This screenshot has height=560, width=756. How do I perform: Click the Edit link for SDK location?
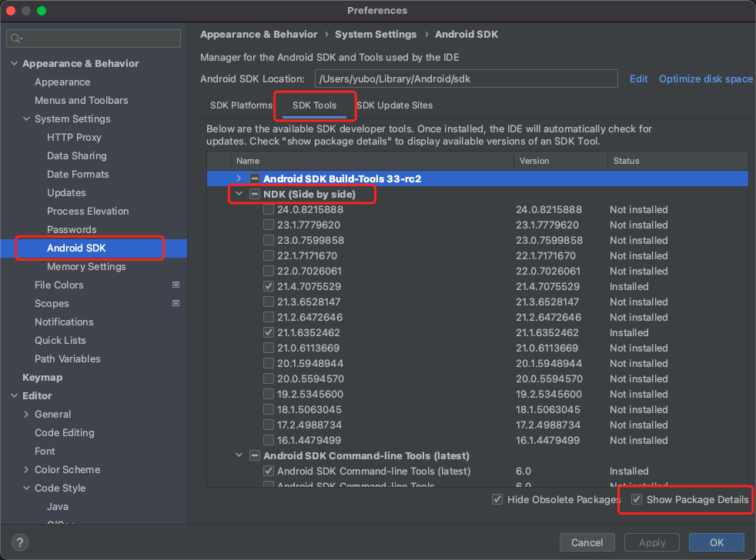click(x=638, y=78)
